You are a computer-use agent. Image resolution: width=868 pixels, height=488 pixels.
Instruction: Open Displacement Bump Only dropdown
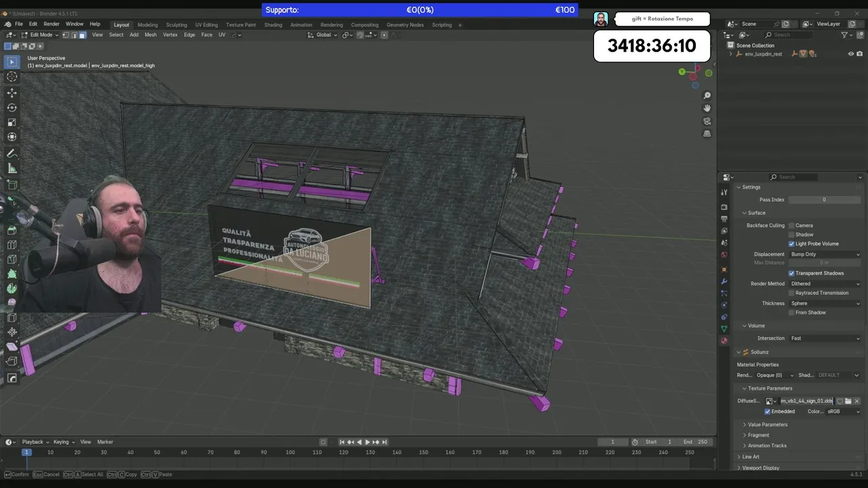click(825, 254)
